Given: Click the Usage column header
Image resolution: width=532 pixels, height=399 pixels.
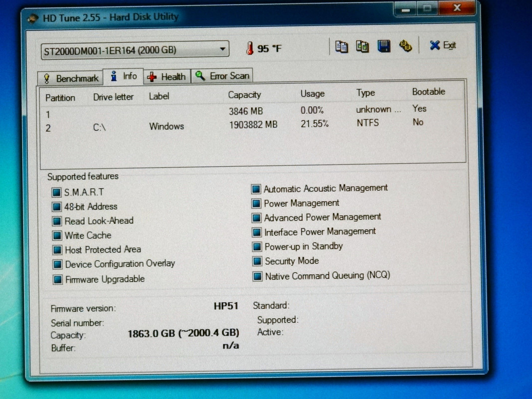Looking at the screenshot, I should pos(313,94).
